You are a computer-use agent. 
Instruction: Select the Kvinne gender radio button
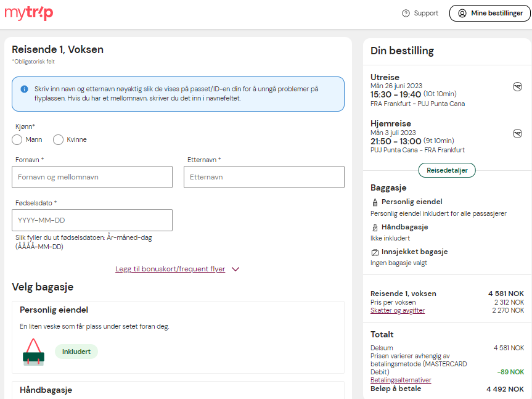click(x=59, y=140)
